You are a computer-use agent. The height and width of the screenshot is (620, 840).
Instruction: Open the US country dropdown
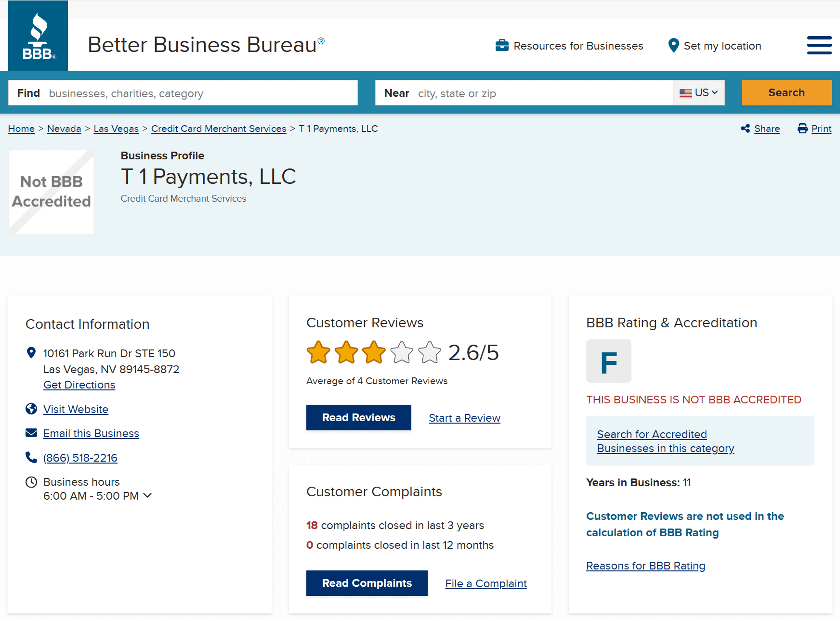[x=699, y=93]
